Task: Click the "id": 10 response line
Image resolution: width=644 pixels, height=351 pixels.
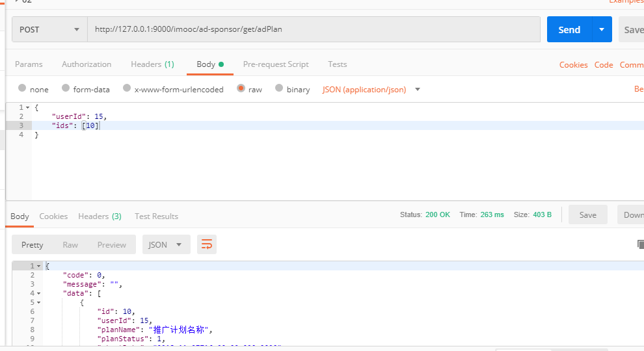Action: pyautogui.click(x=116, y=312)
